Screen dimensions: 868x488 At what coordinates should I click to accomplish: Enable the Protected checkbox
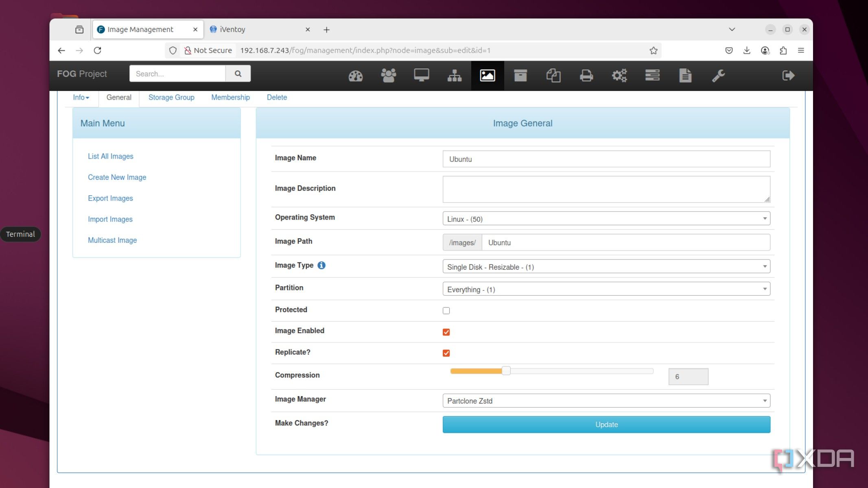[446, 311]
